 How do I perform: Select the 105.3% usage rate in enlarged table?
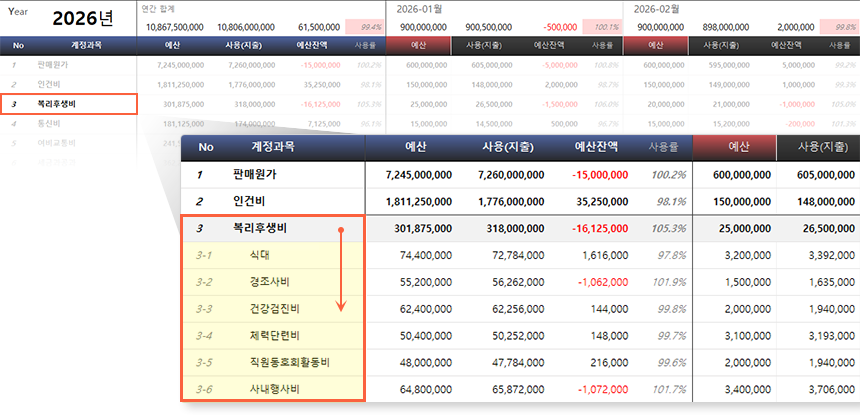coord(670,228)
